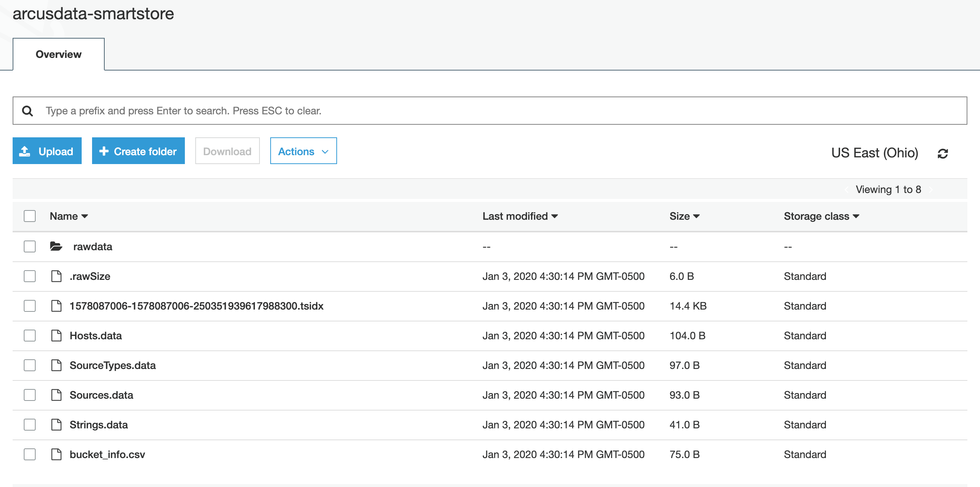980x487 pixels.
Task: Click the upload arrow icon on Upload button
Action: pyautogui.click(x=25, y=151)
